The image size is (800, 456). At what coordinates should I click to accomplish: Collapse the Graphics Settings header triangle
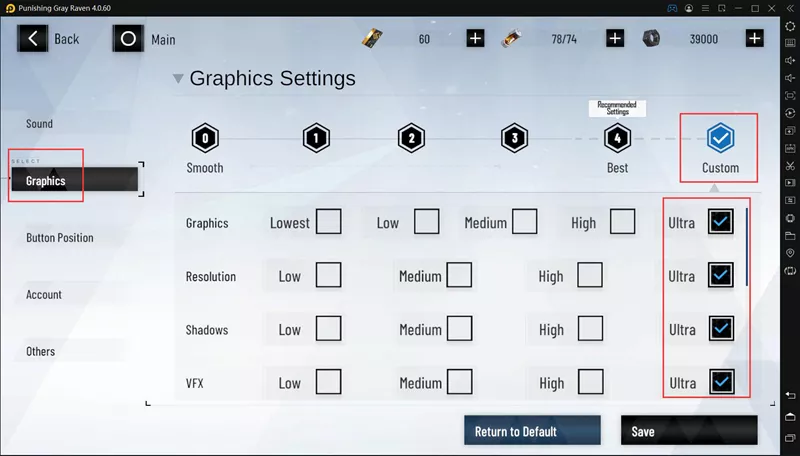(178, 79)
